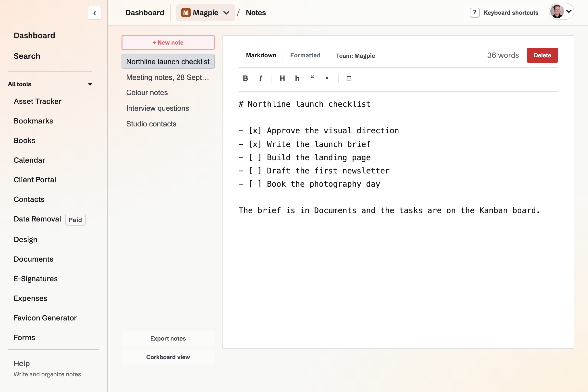Create a new note
588x392 pixels.
pyautogui.click(x=168, y=42)
